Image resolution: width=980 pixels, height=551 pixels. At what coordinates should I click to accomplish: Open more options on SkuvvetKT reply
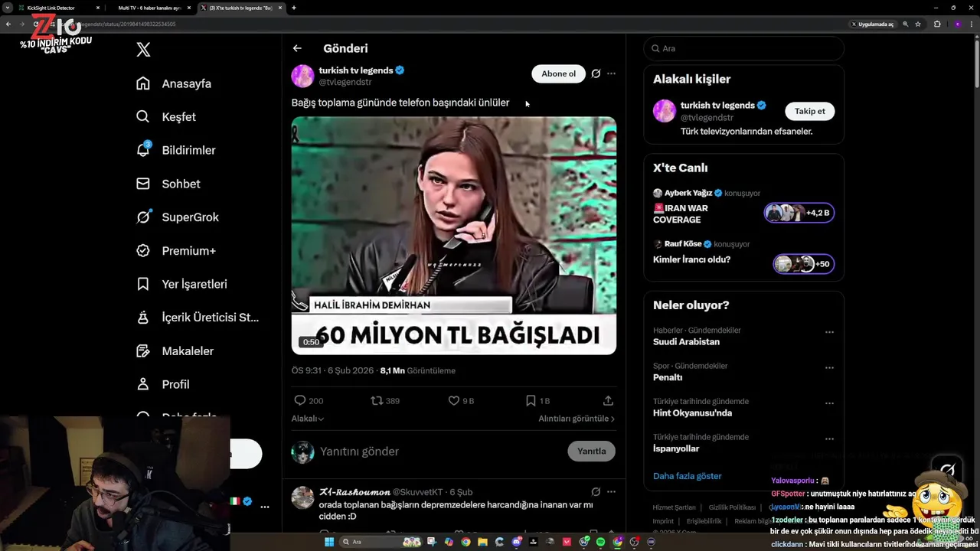611,491
